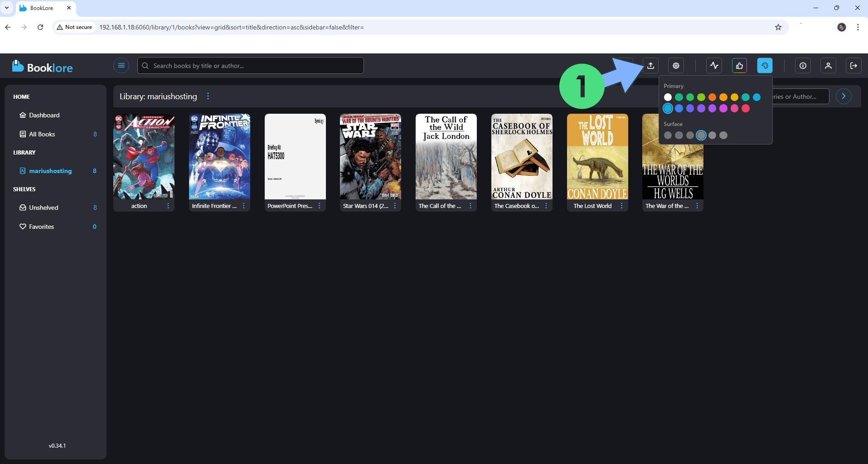Open the activity pulse monitor icon

(x=714, y=66)
